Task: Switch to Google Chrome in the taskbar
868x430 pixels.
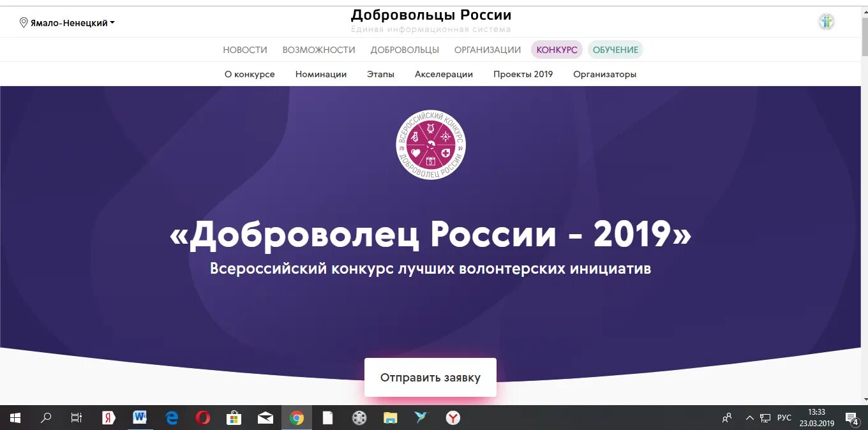Action: click(297, 418)
